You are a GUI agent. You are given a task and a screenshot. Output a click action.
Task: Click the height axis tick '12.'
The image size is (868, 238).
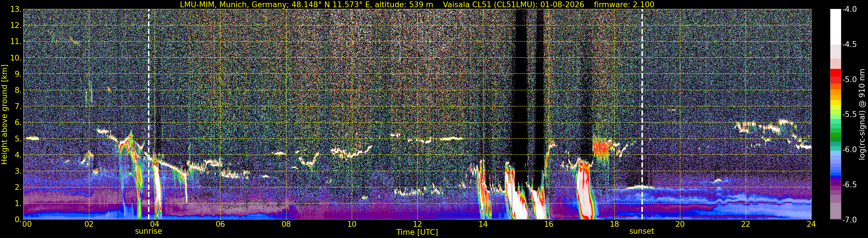click(16, 26)
